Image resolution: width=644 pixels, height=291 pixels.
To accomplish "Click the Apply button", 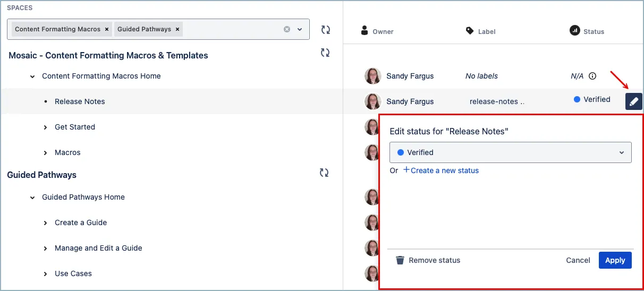I will (615, 260).
